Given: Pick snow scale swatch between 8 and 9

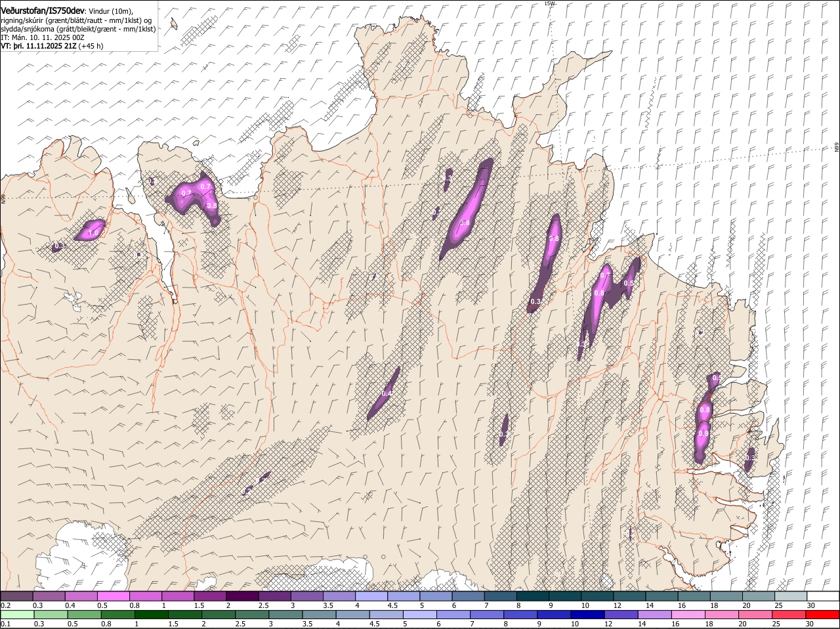Looking at the screenshot, I should click(532, 596).
